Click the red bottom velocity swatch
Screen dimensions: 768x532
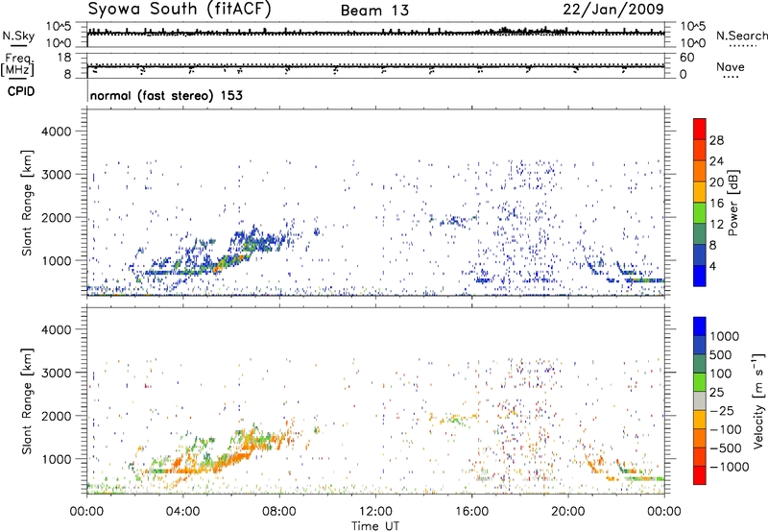[x=700, y=475]
